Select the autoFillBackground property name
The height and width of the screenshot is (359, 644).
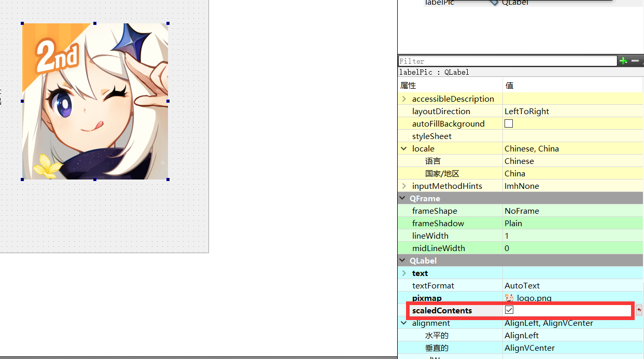[449, 123]
